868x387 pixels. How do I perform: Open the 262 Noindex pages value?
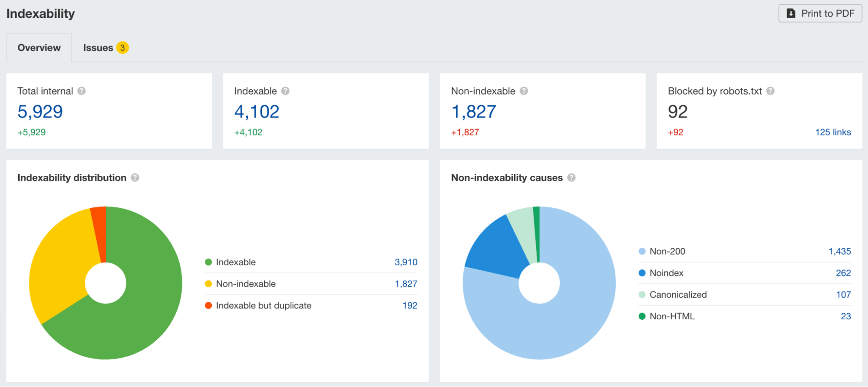click(843, 273)
